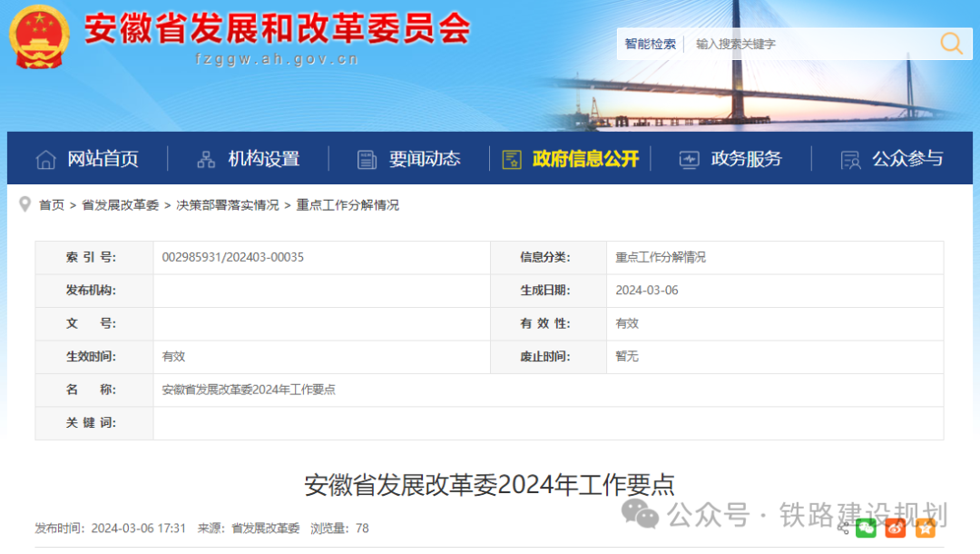Click the orange star share icon
The height and width of the screenshot is (554, 980).
[x=925, y=528]
